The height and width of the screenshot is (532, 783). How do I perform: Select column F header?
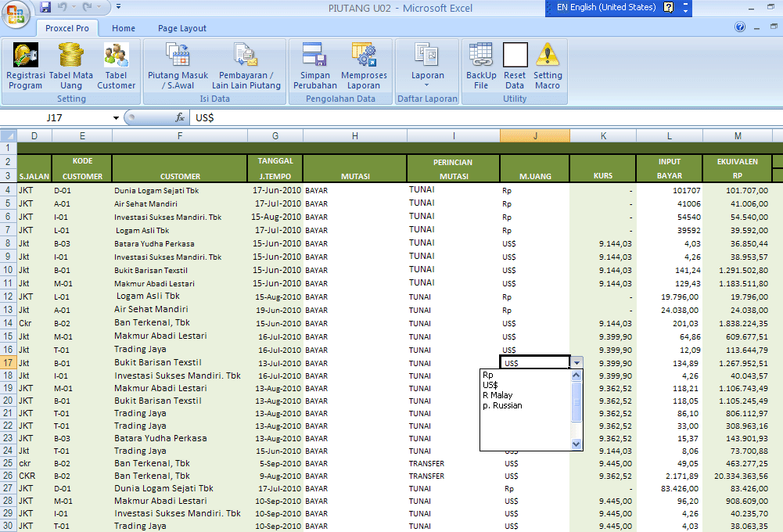pyautogui.click(x=180, y=136)
